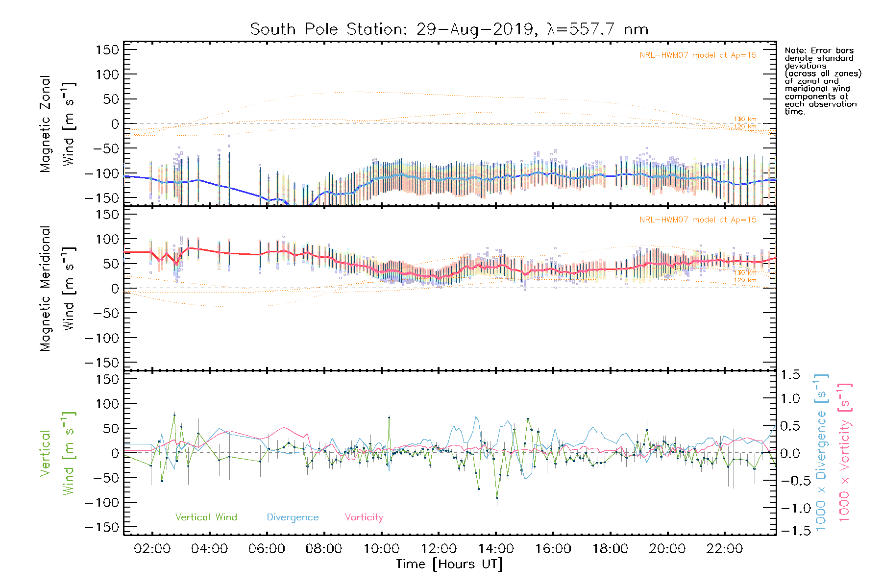Click the "02:00" time axis tick label
The height and width of the screenshot is (588, 882).
pos(152,549)
